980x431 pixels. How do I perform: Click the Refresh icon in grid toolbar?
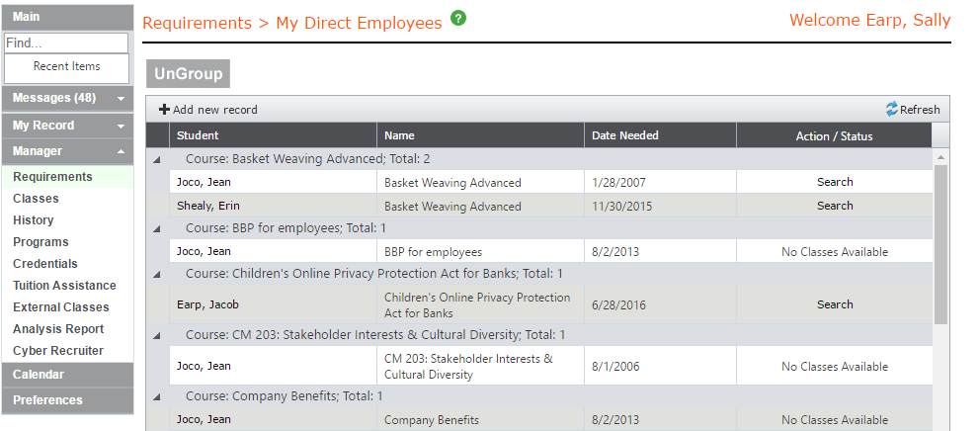892,110
